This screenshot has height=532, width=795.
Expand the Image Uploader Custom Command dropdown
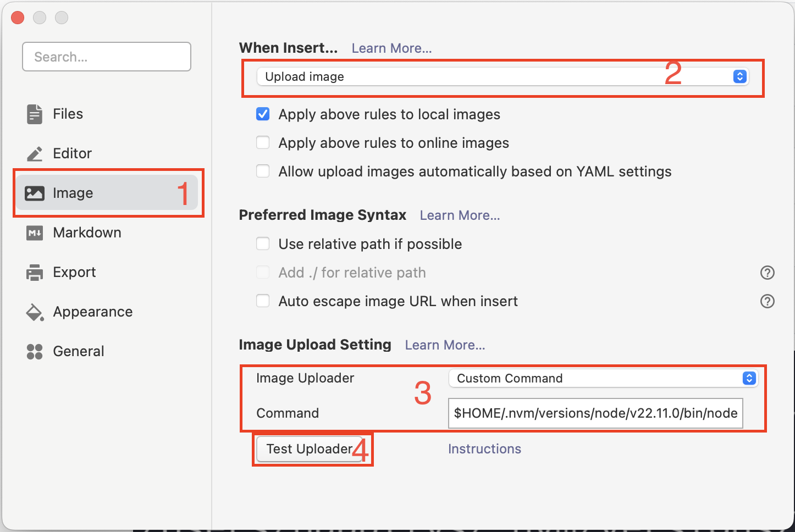(603, 378)
